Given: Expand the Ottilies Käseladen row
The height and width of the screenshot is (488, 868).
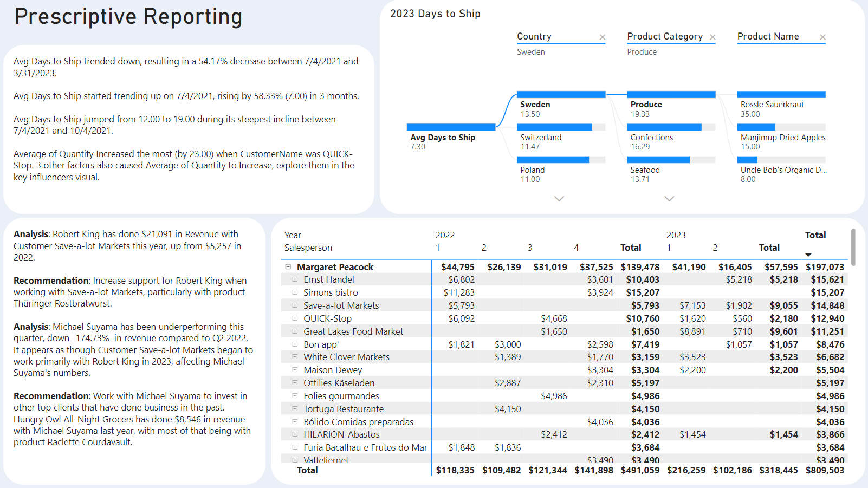Looking at the screenshot, I should (295, 383).
